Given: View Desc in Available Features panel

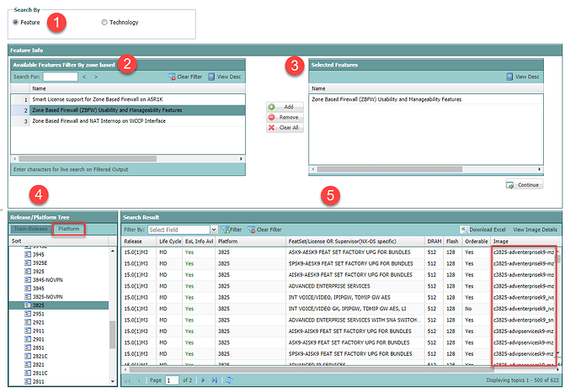Looking at the screenshot, I should 225,77.
